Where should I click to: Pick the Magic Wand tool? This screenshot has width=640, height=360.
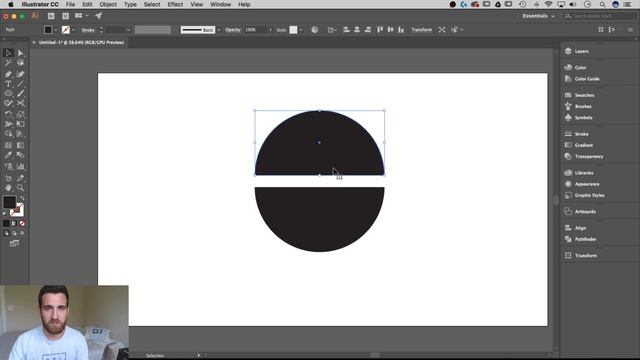coord(8,63)
